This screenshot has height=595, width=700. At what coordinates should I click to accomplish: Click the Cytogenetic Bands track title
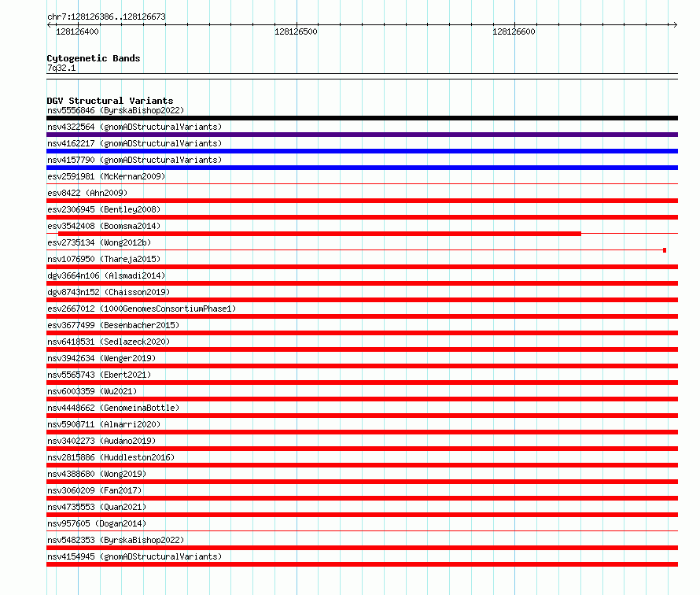[94, 58]
